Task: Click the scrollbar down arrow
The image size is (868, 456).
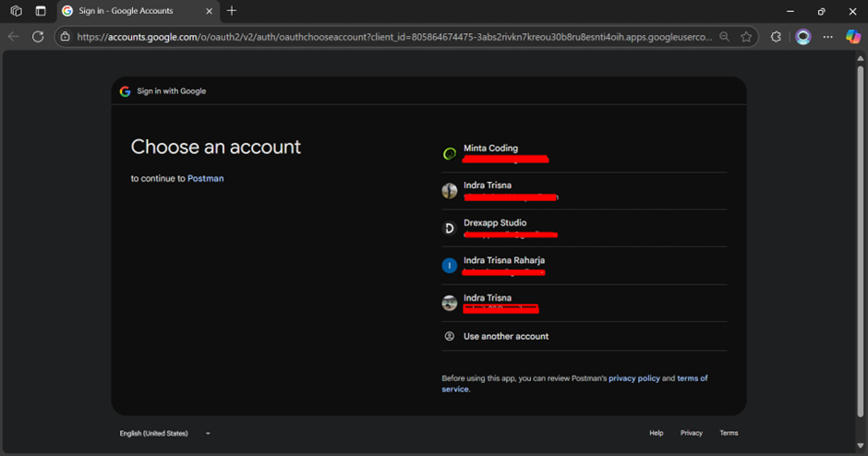Action: [x=861, y=446]
